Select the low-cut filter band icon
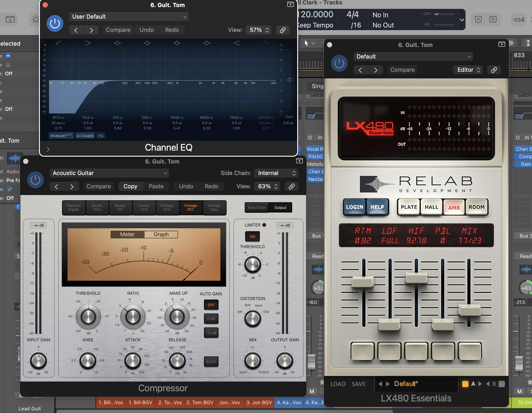Image resolution: width=532 pixels, height=413 pixels. (58, 43)
